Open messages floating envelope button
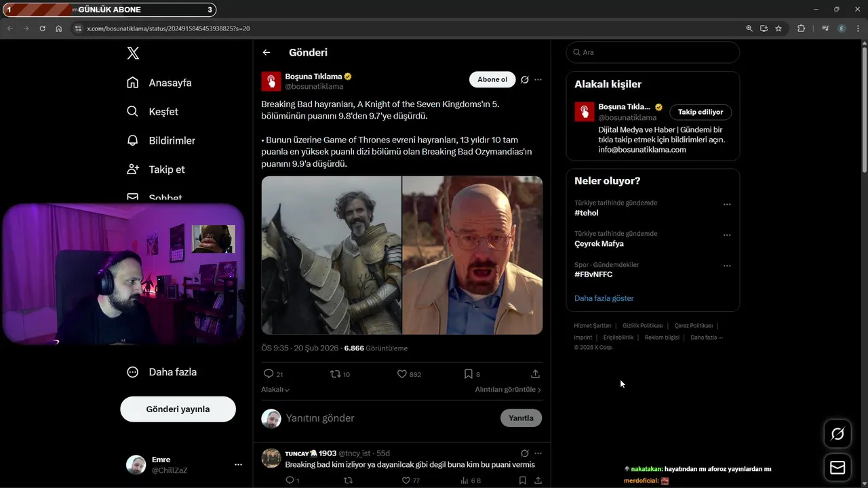The width and height of the screenshot is (868, 488). pyautogui.click(x=837, y=468)
